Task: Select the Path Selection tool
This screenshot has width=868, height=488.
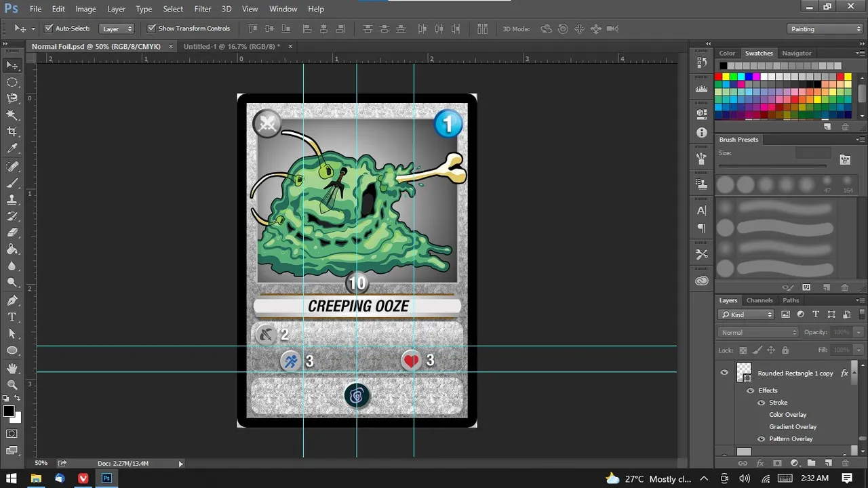Action: point(12,334)
